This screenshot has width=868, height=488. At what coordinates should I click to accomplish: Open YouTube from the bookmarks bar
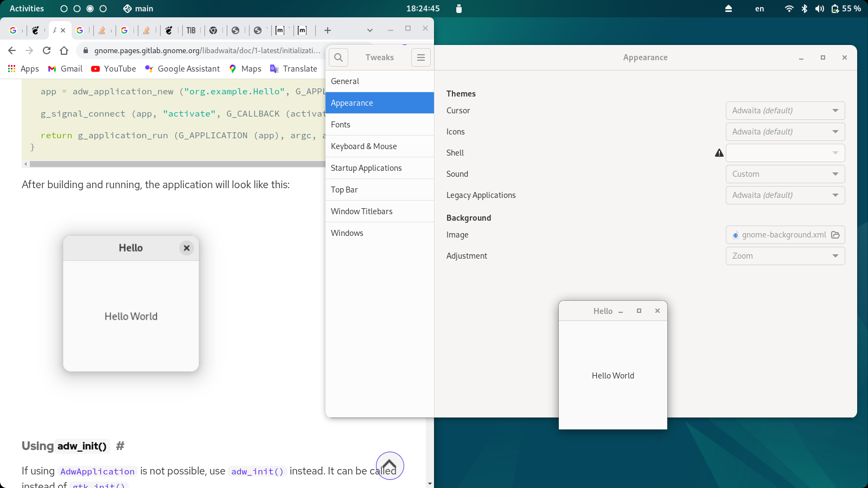(113, 69)
